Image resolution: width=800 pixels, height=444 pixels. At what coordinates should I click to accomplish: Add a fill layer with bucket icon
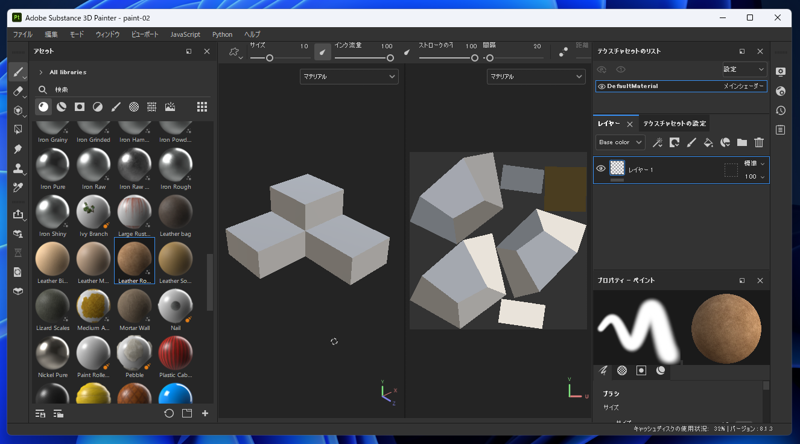pos(708,143)
